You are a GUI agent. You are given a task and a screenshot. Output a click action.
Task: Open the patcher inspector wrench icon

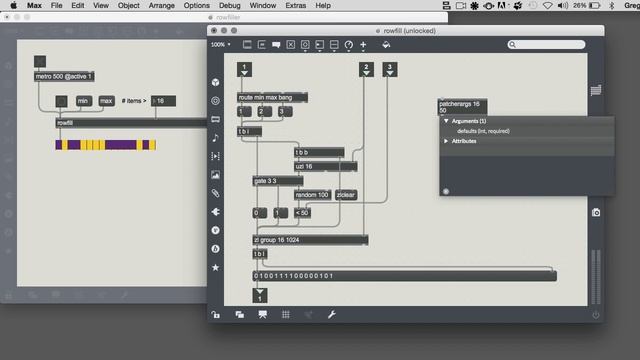[331, 314]
